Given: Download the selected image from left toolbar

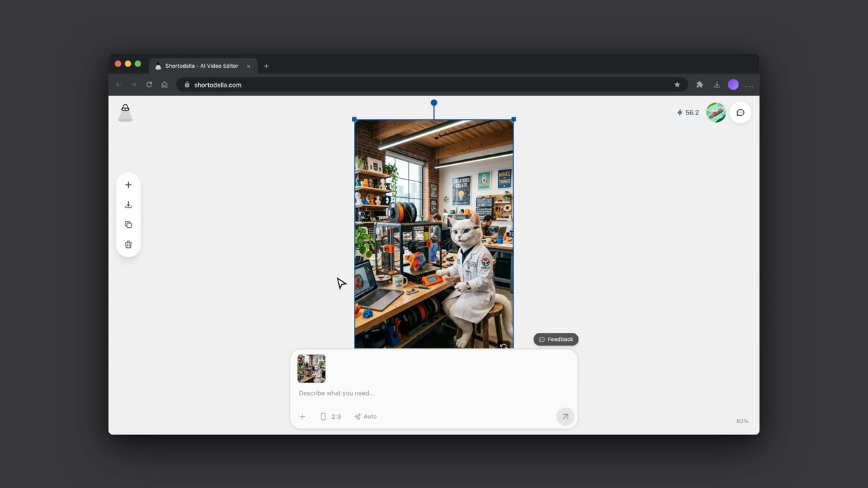Looking at the screenshot, I should point(128,205).
